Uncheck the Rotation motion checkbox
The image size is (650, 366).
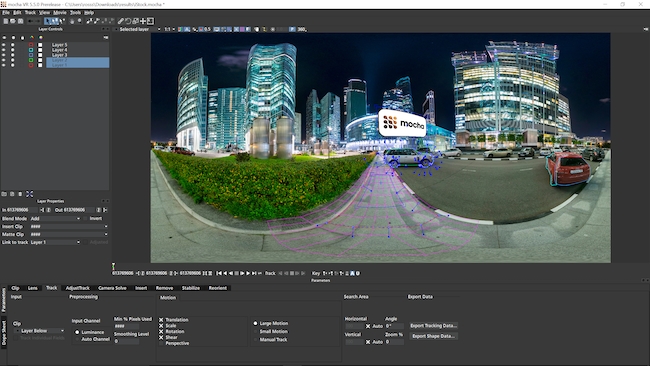click(161, 332)
